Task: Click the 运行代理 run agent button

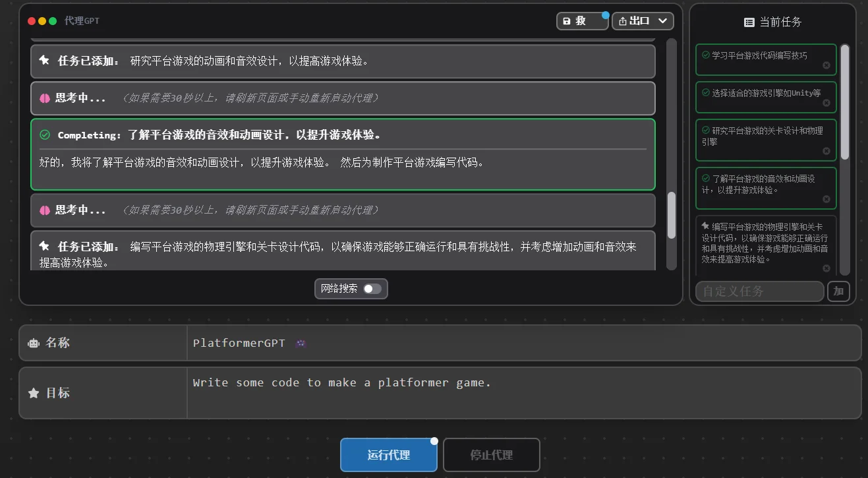Action: (389, 455)
